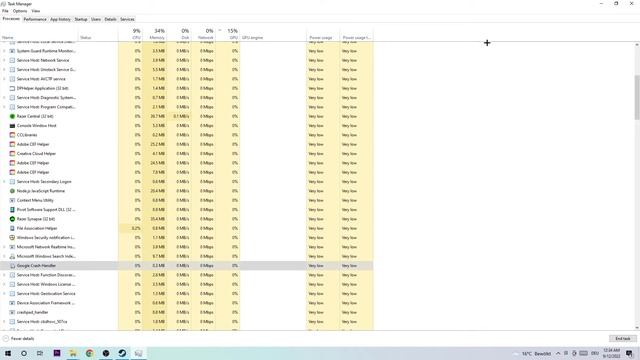Click the File Association Helper icon
The height and width of the screenshot is (360, 640).
point(12,229)
